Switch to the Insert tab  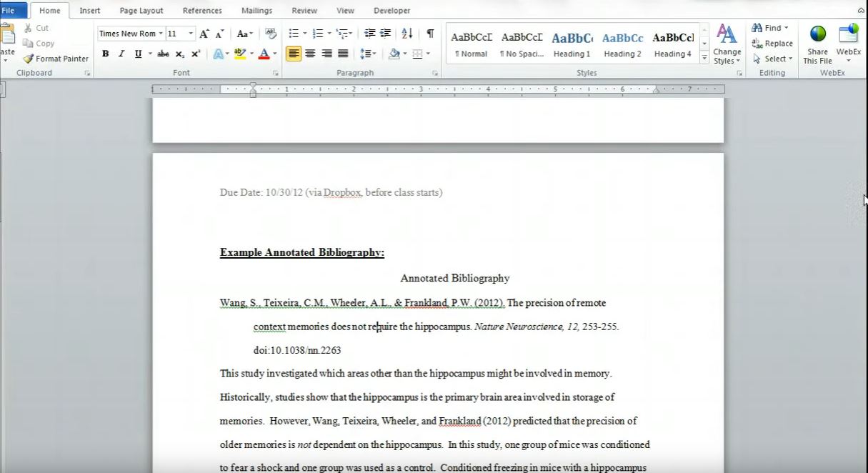point(90,11)
